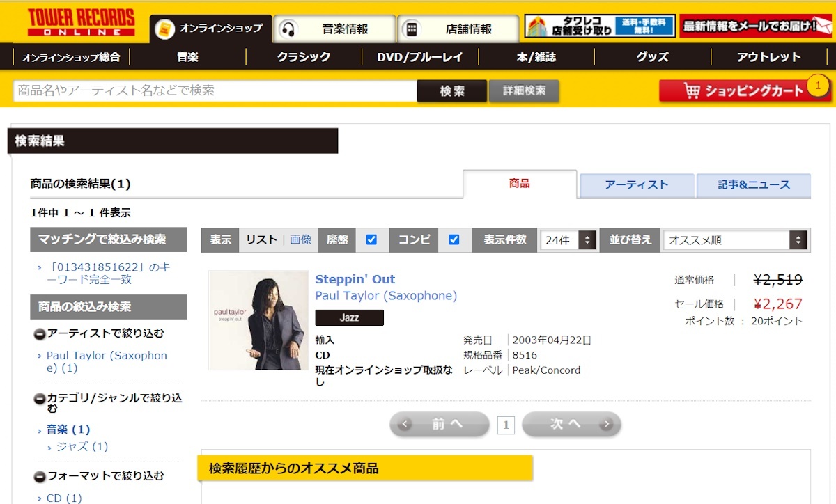The height and width of the screenshot is (504, 836).
Task: Open the 最新情報をメールでお届け banner
Action: click(x=757, y=26)
